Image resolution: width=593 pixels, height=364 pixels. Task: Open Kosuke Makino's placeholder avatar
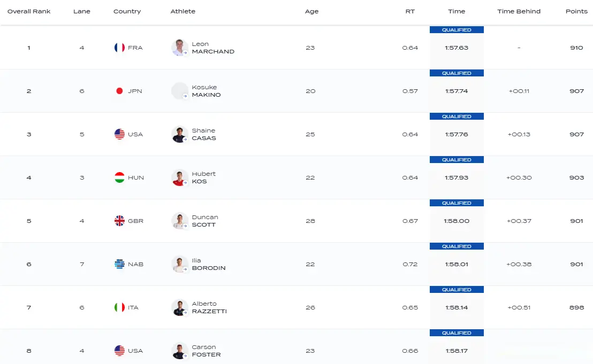coord(179,91)
